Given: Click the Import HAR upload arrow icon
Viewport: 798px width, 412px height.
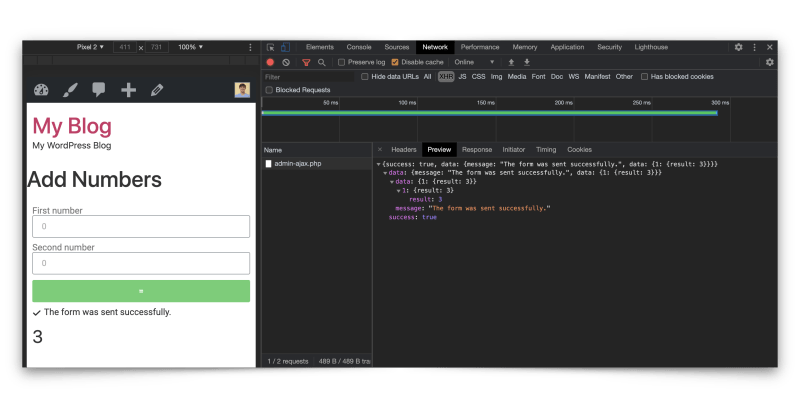Looking at the screenshot, I should tap(511, 62).
